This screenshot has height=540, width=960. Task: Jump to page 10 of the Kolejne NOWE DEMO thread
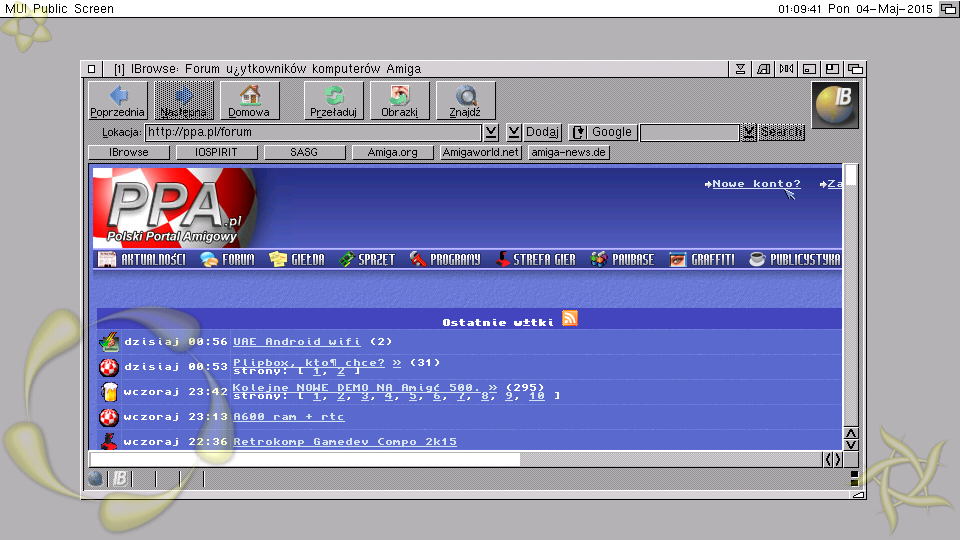537,396
